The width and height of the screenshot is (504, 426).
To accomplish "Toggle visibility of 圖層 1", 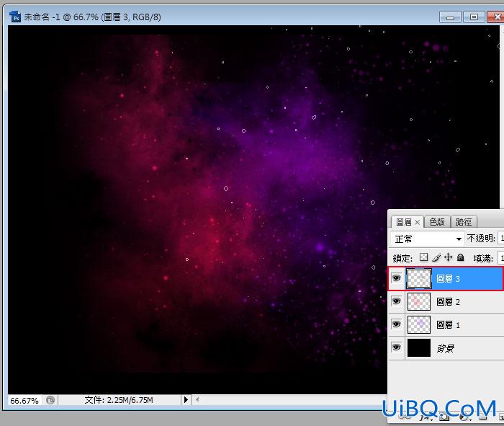I will 396,324.
